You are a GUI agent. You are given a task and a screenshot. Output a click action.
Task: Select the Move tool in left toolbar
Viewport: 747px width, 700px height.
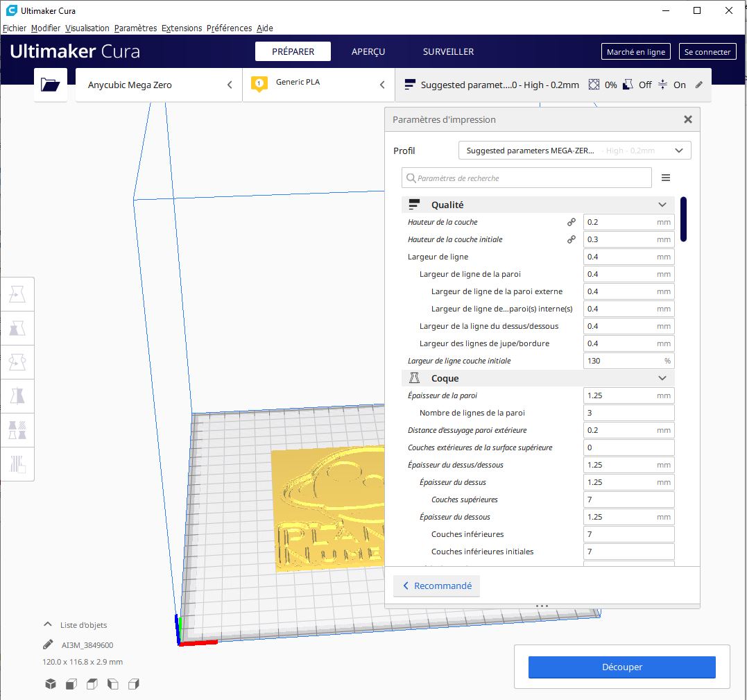pos(17,294)
